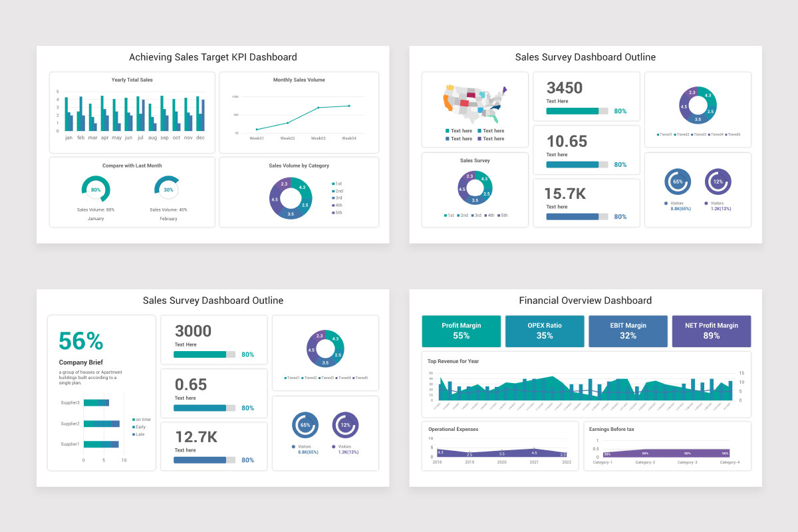Select the 80% gauge for January sales
The width and height of the screenshot is (798, 532).
pyautogui.click(x=96, y=190)
